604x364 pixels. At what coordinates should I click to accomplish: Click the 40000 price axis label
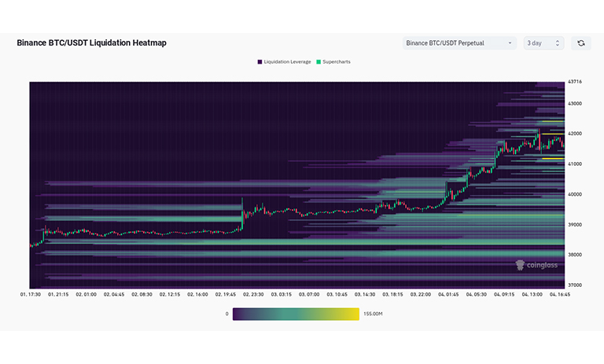coord(575,194)
